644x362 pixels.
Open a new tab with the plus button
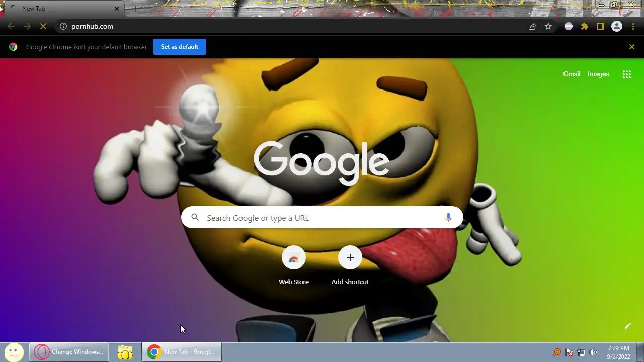(135, 9)
